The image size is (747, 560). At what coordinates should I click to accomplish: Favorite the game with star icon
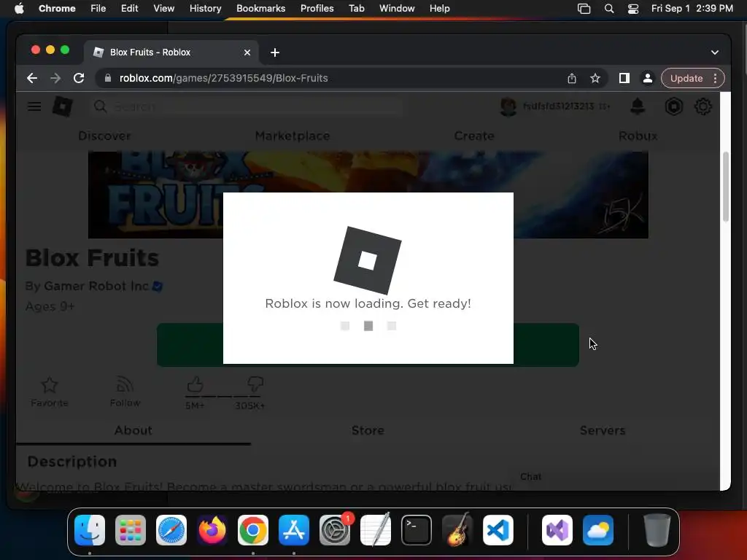pos(50,392)
